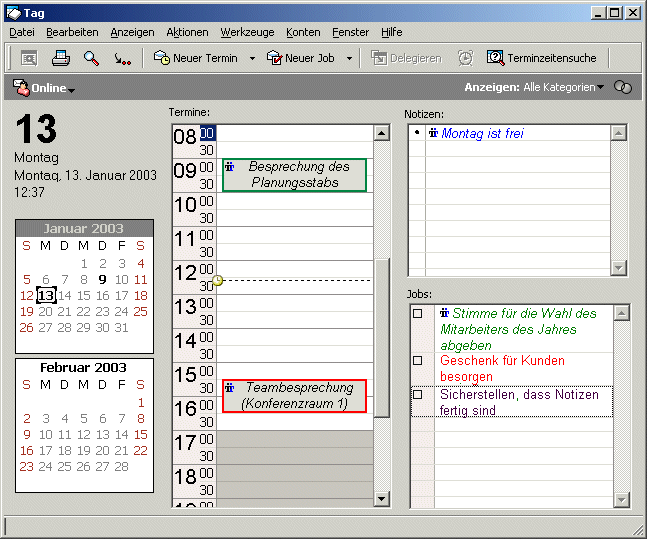Select January 13 in Januar 2003

(x=46, y=296)
